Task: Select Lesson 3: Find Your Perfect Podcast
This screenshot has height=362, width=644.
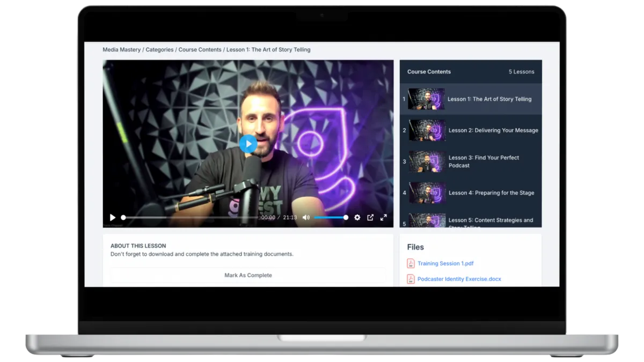Action: (471, 161)
